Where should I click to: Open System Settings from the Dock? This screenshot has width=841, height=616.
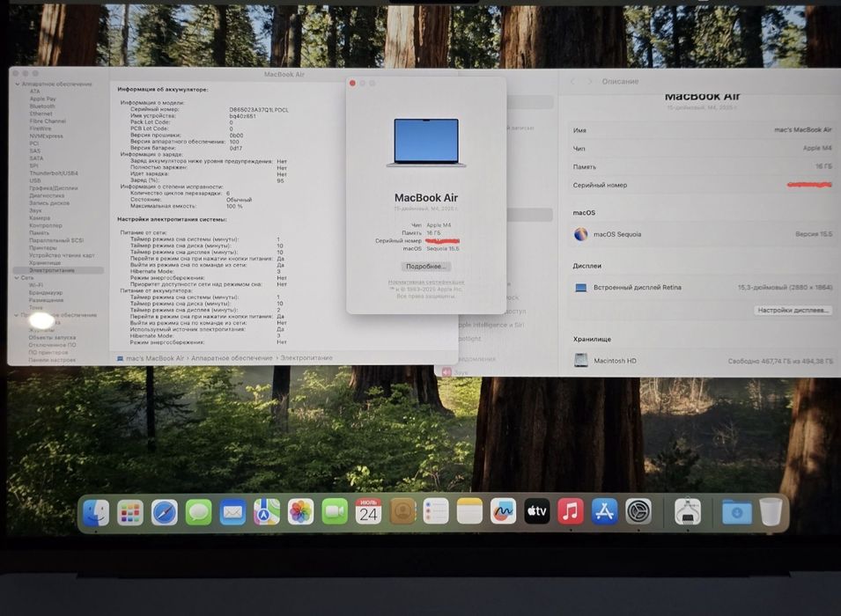[638, 512]
